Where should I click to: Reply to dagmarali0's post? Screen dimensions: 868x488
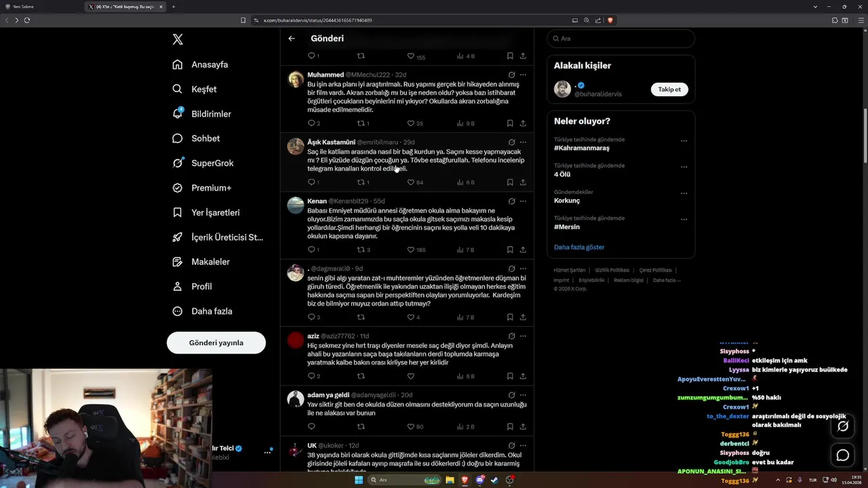pos(311,317)
